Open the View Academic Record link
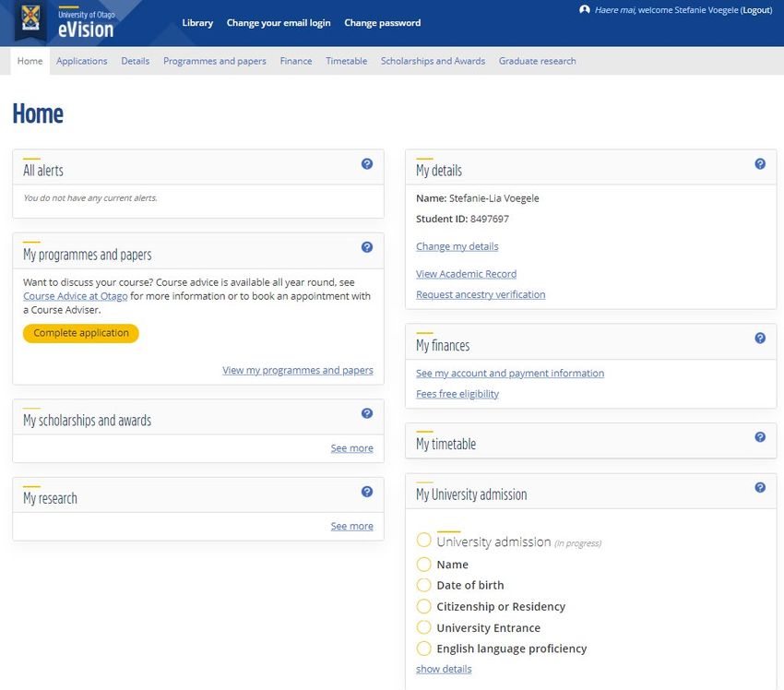 click(466, 274)
